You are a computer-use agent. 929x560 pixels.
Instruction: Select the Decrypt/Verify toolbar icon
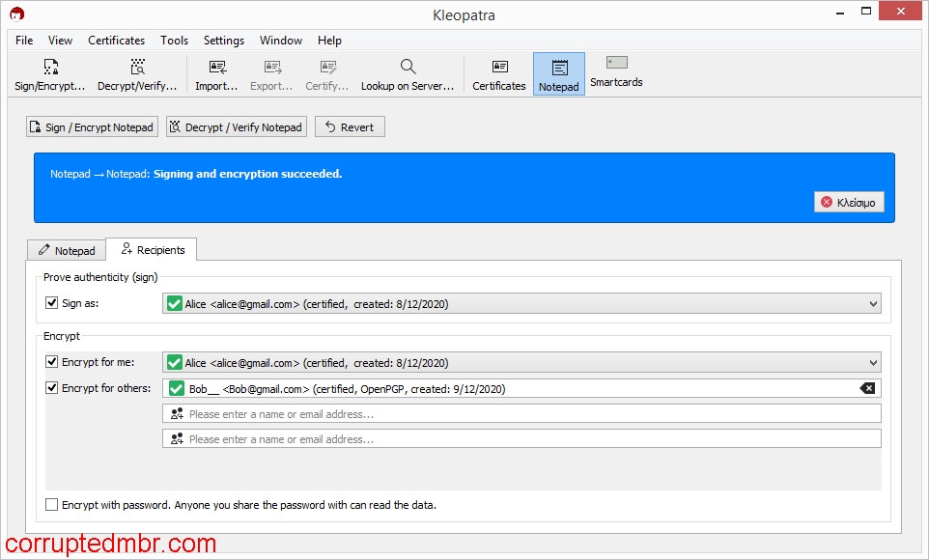tap(136, 72)
